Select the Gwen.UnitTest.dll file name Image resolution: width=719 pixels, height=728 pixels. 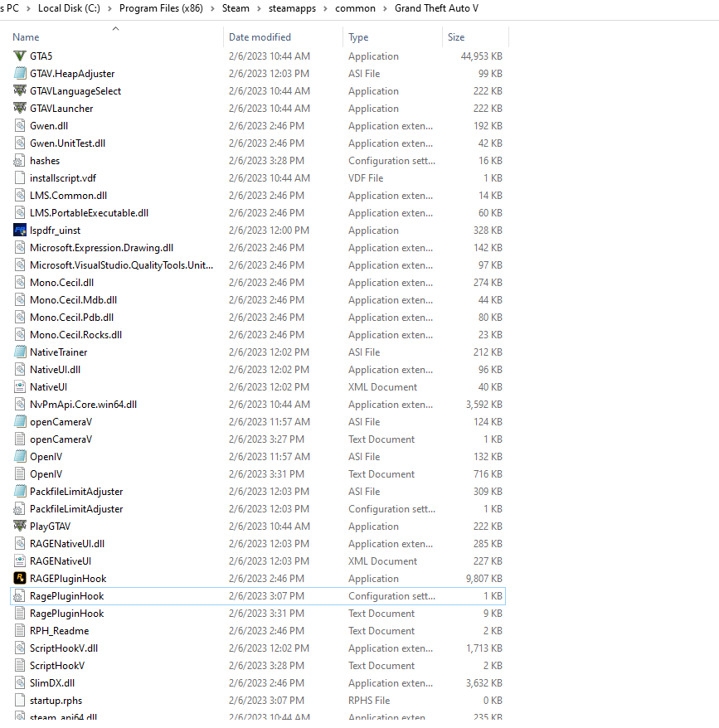(67, 143)
